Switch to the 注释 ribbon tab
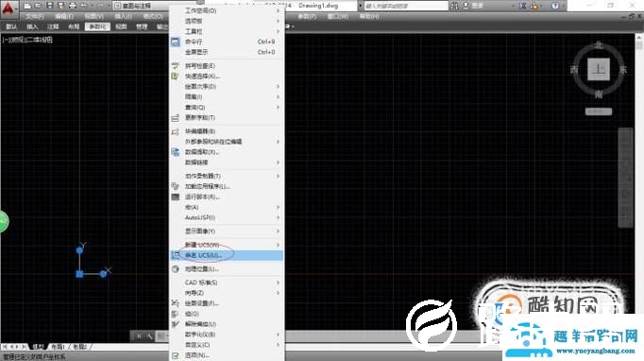 tap(53, 26)
